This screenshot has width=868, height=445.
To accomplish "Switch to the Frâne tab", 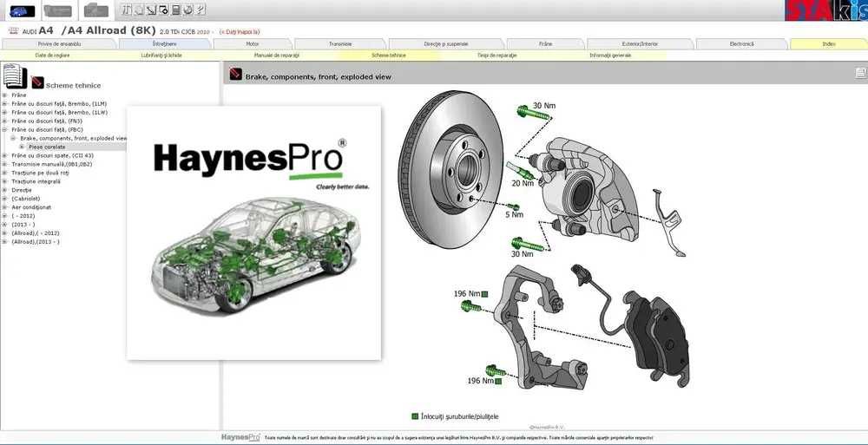I will coord(545,43).
